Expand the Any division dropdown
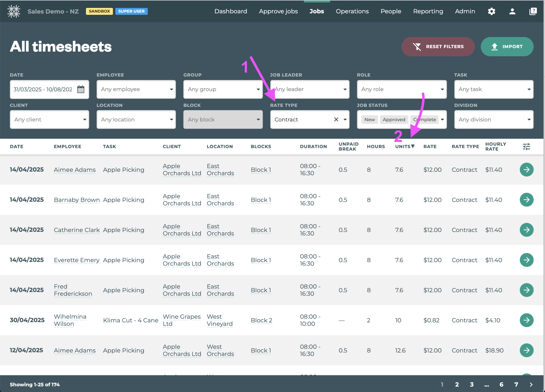This screenshot has width=545, height=392. tap(494, 120)
